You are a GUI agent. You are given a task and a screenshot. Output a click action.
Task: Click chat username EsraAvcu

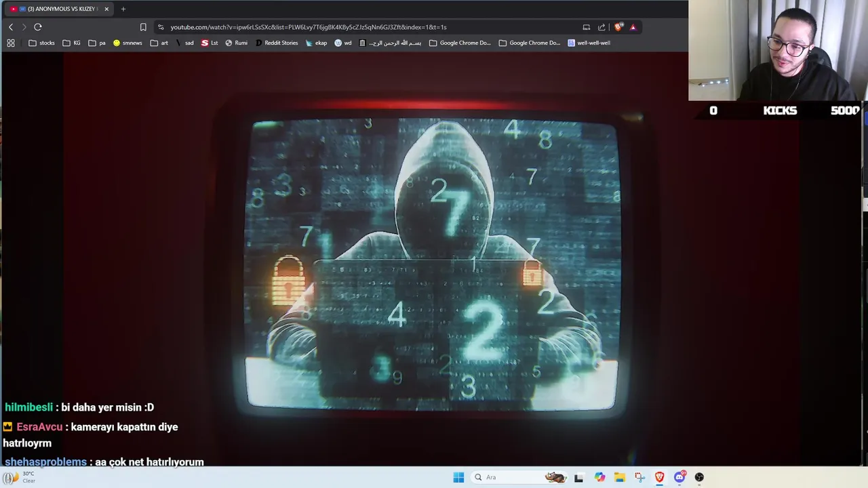coord(39,427)
